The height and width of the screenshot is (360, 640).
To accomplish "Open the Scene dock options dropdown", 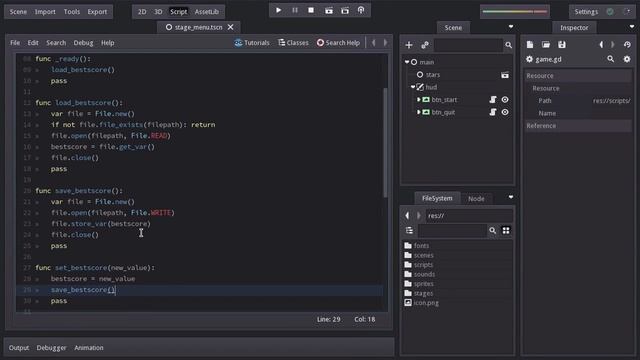I will (x=511, y=27).
